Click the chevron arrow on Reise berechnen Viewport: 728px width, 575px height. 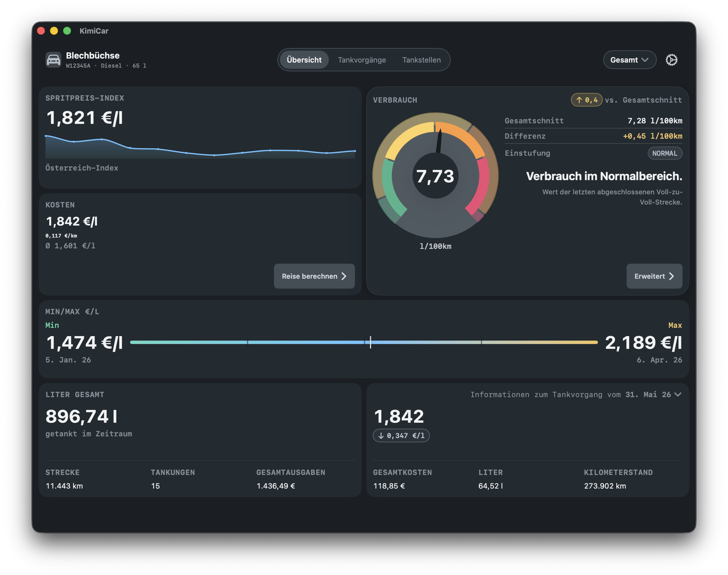tap(344, 276)
